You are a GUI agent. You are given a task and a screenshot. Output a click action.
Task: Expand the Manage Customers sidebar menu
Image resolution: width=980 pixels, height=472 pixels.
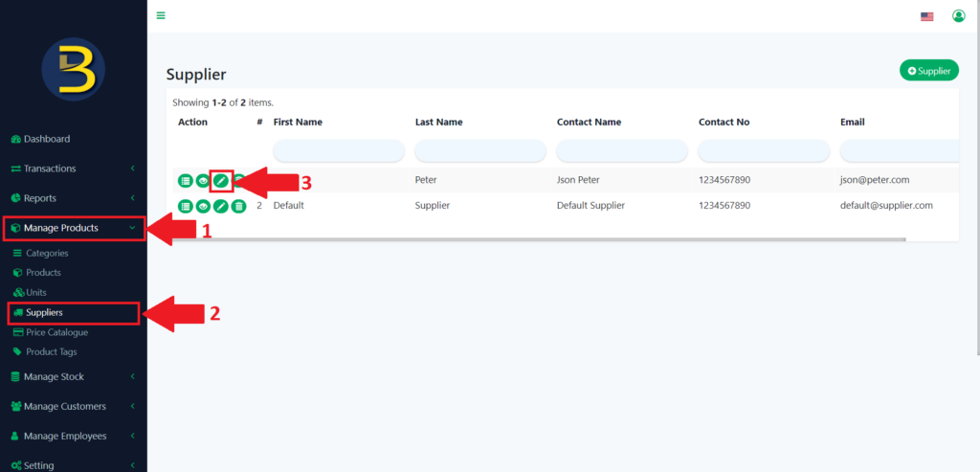(74, 406)
